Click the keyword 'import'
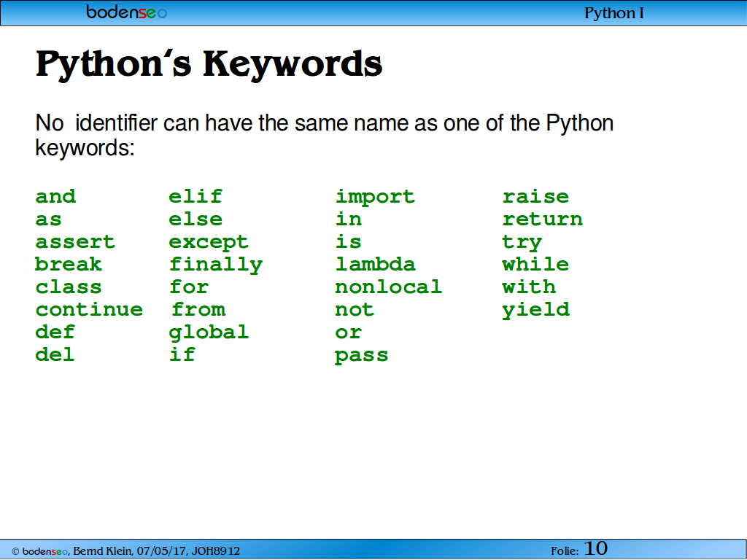The width and height of the screenshot is (747, 560). coord(375,197)
